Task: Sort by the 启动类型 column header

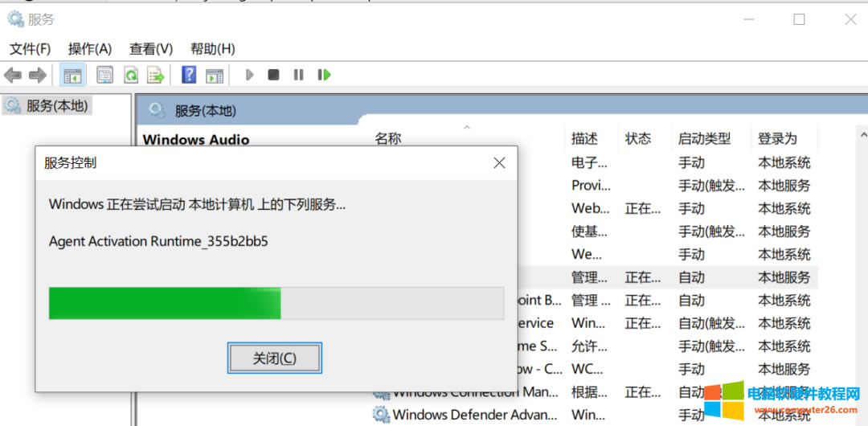Action: click(x=704, y=138)
